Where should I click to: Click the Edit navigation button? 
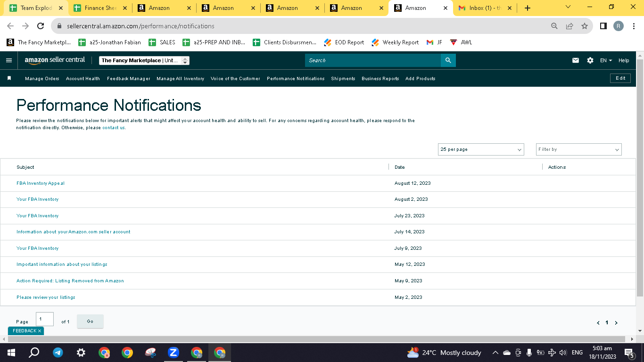pyautogui.click(x=620, y=78)
